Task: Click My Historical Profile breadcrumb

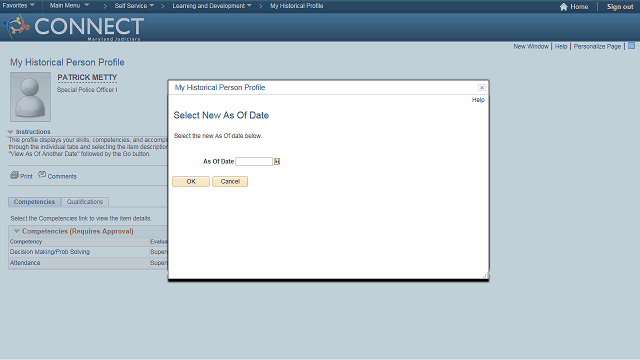Action: click(x=297, y=6)
